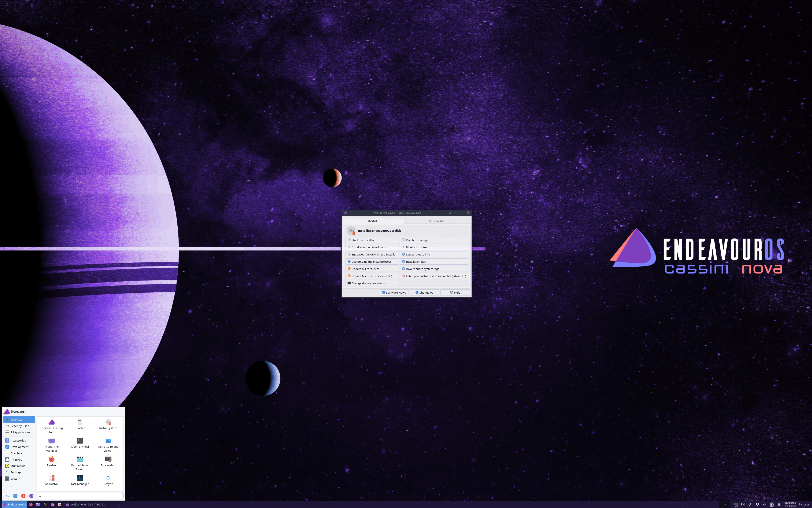Screen dimensions: 812x508
Task: Click the purple log out icon in menu footer
Action: tap(31, 496)
